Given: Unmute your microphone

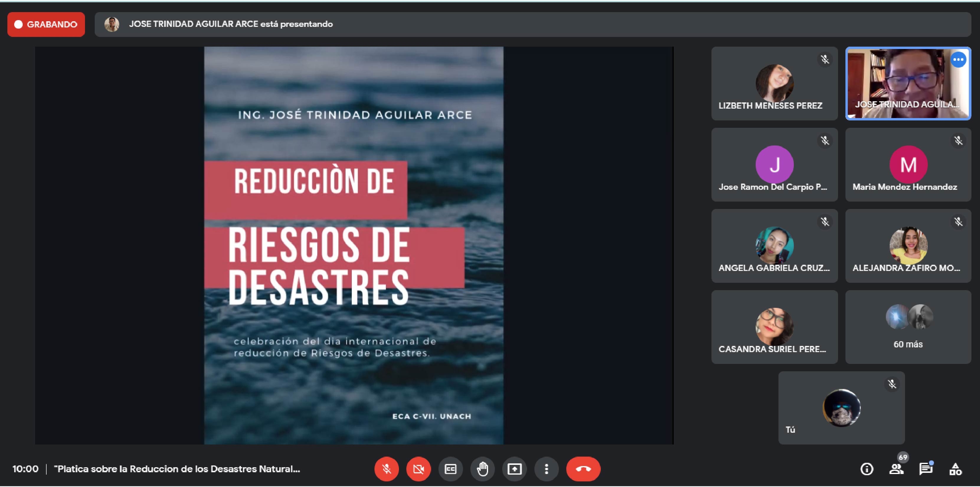Looking at the screenshot, I should [x=387, y=469].
